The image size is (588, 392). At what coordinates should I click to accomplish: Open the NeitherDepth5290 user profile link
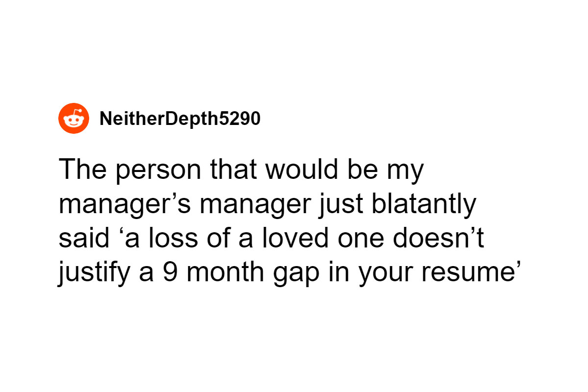click(x=180, y=119)
